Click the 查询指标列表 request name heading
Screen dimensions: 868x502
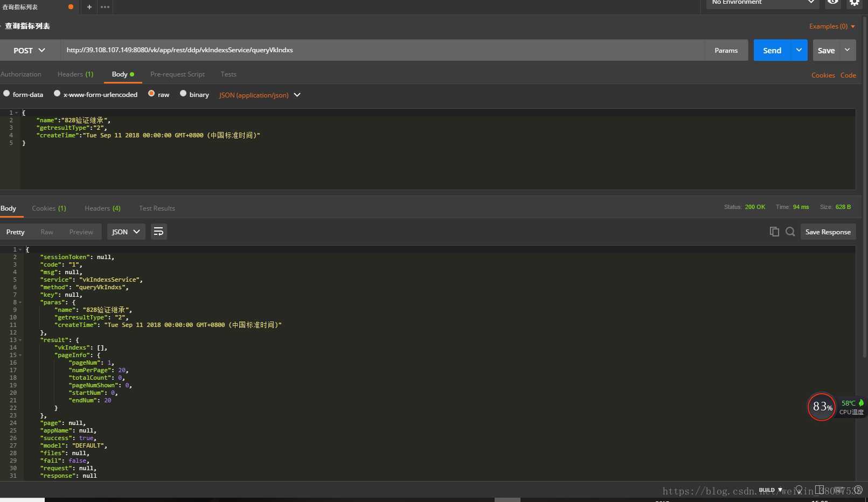[27, 26]
